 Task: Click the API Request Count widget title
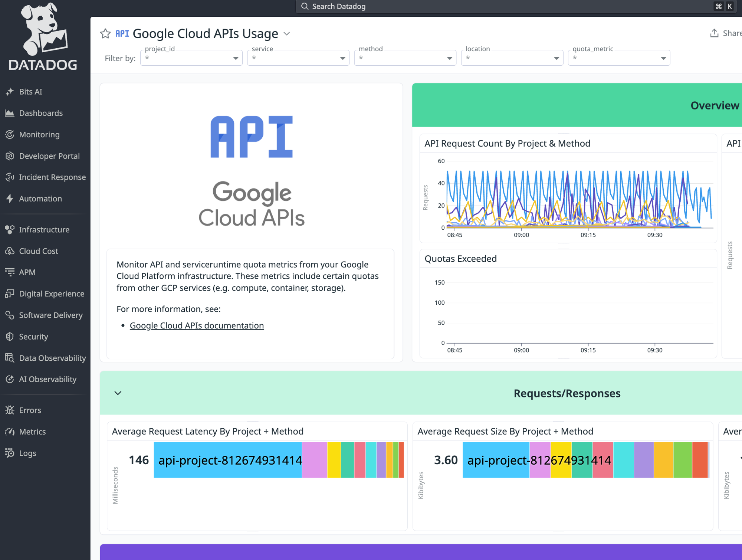click(507, 144)
